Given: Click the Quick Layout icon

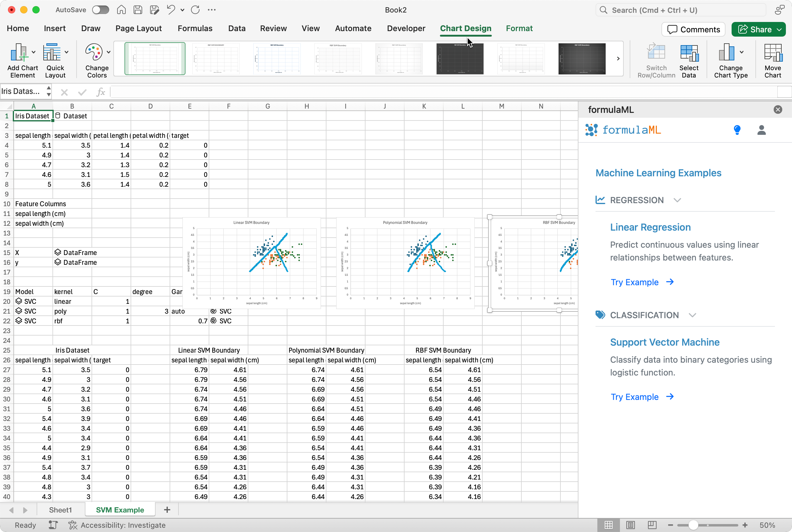Looking at the screenshot, I should (x=52, y=52).
